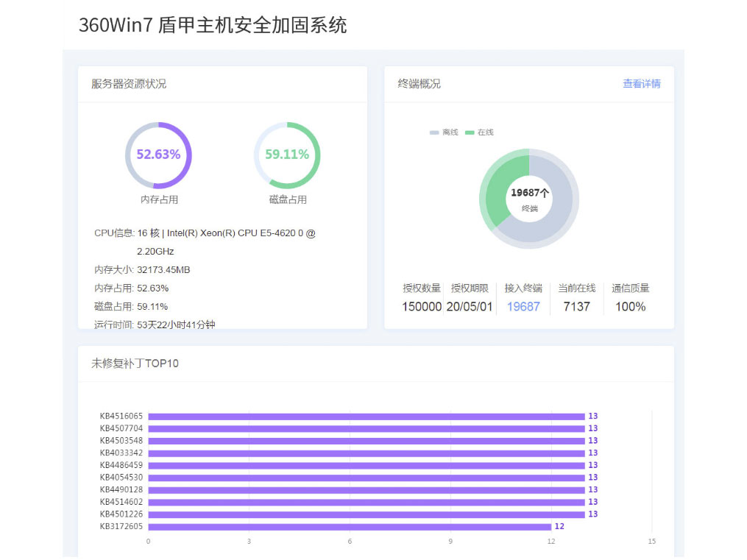
Task: Click the KB4501226 patch bar
Action: point(367,514)
